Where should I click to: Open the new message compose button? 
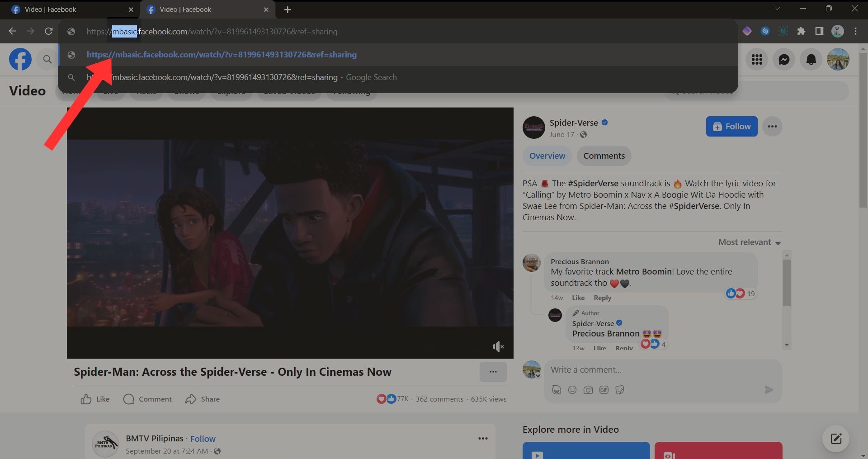click(x=836, y=439)
